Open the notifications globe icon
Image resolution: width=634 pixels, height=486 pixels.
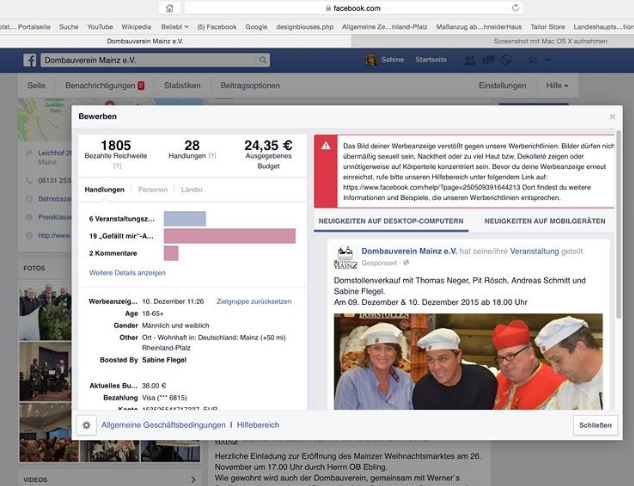click(x=506, y=60)
